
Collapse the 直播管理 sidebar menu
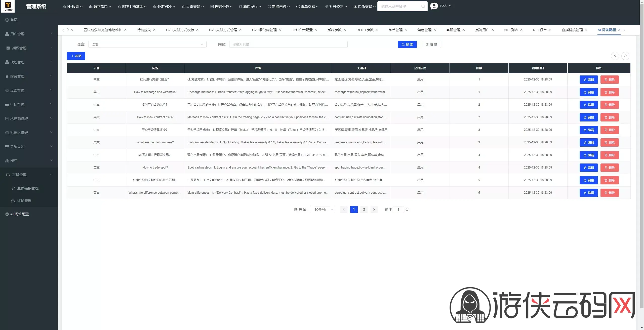pyautogui.click(x=29, y=175)
